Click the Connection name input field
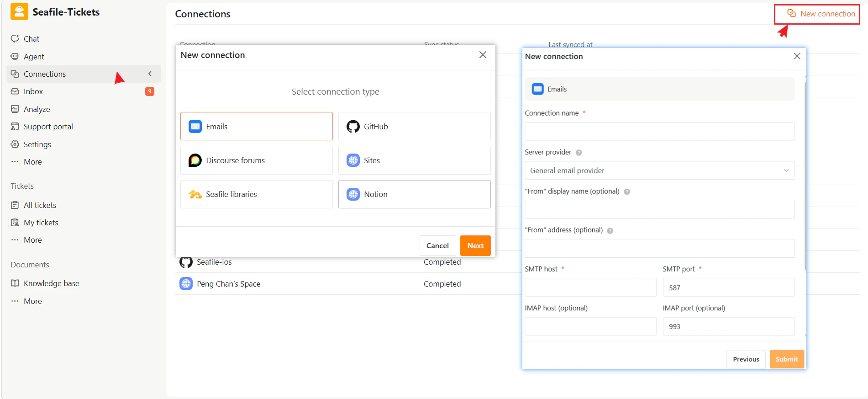The image size is (868, 399). click(659, 131)
